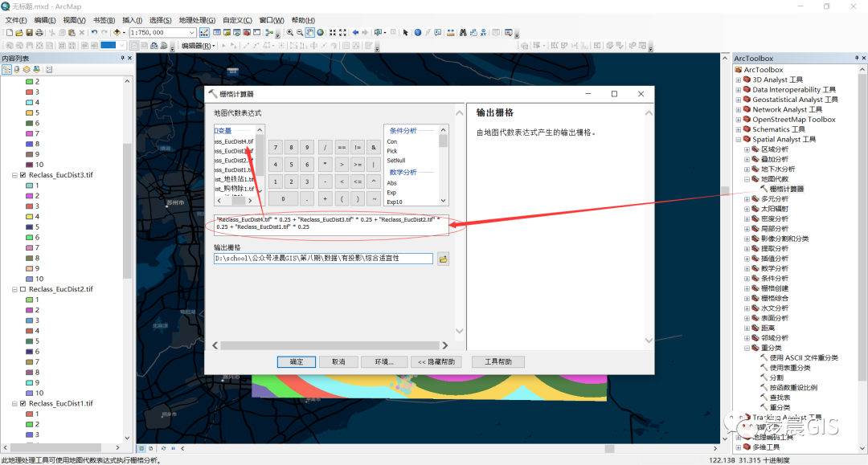This screenshot has width=868, height=465.
Task: Open the Go To XY tool
Action: pyautogui.click(x=483, y=33)
